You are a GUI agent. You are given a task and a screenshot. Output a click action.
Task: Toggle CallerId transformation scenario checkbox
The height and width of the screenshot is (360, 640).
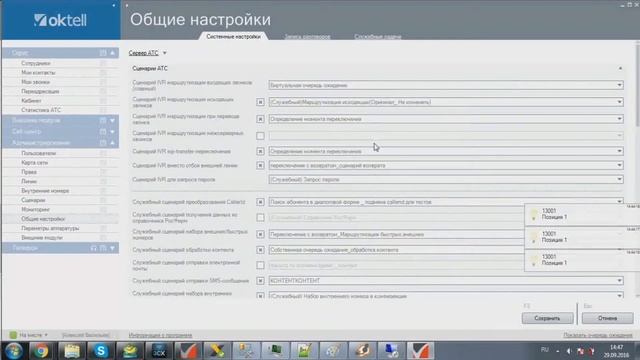pos(260,202)
